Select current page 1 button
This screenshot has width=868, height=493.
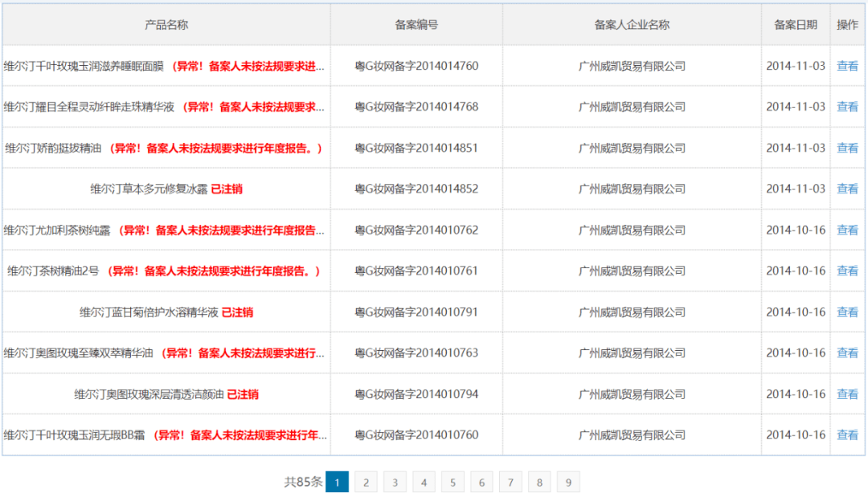coord(337,482)
